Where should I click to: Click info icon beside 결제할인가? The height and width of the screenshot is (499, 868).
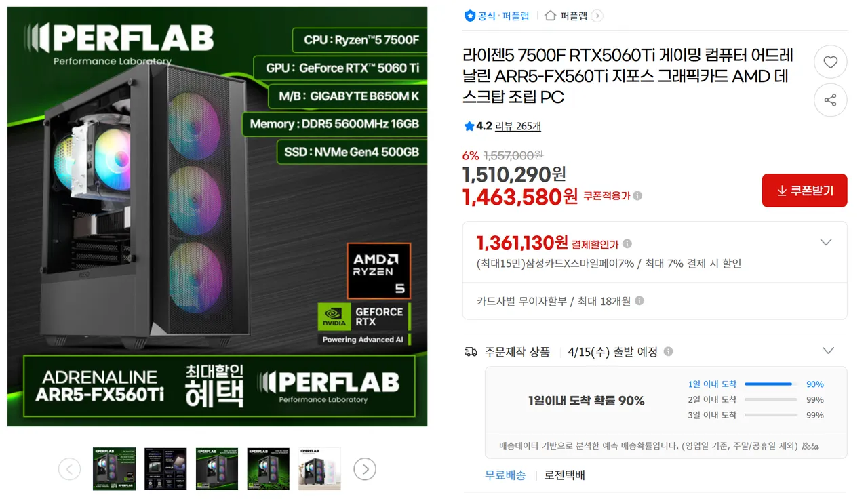pyautogui.click(x=627, y=243)
